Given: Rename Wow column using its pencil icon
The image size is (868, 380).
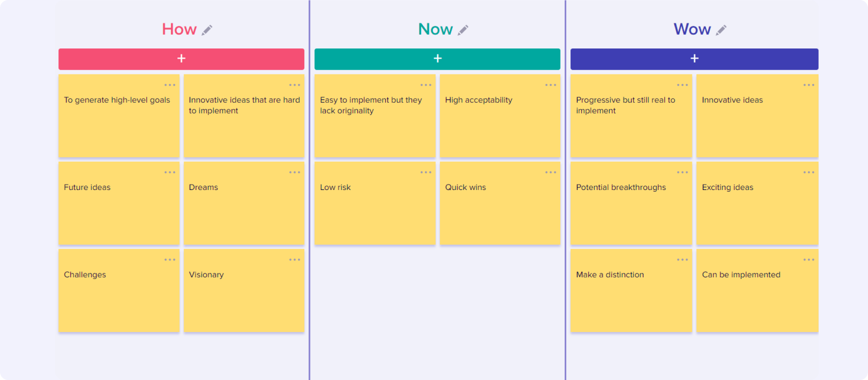Looking at the screenshot, I should point(721,30).
